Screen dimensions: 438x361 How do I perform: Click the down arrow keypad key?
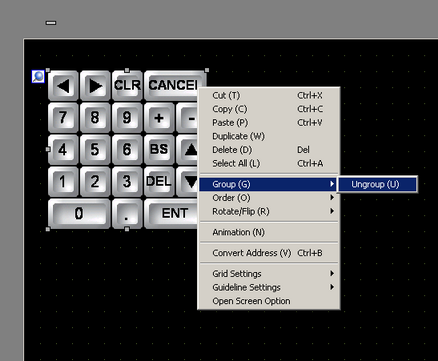188,181
